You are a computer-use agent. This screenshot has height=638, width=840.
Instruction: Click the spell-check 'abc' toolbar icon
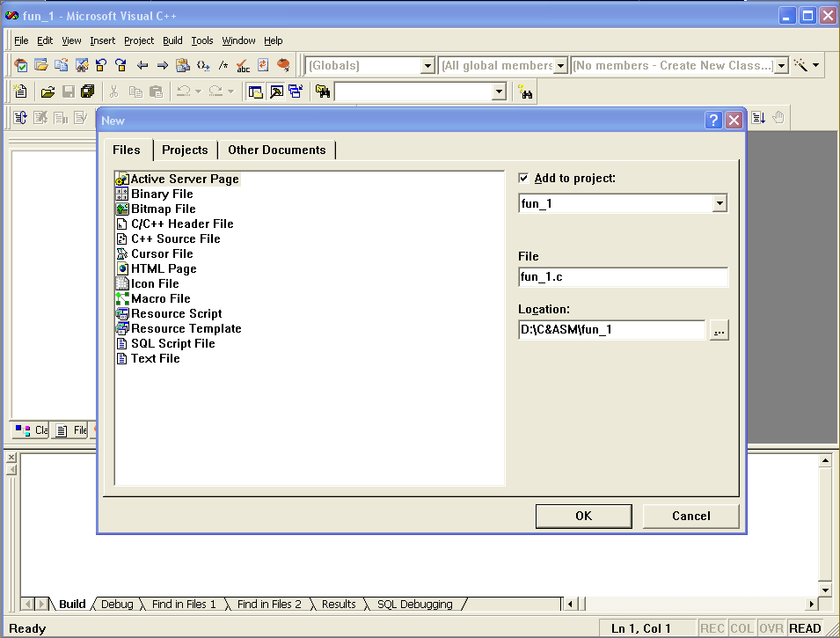coord(244,65)
